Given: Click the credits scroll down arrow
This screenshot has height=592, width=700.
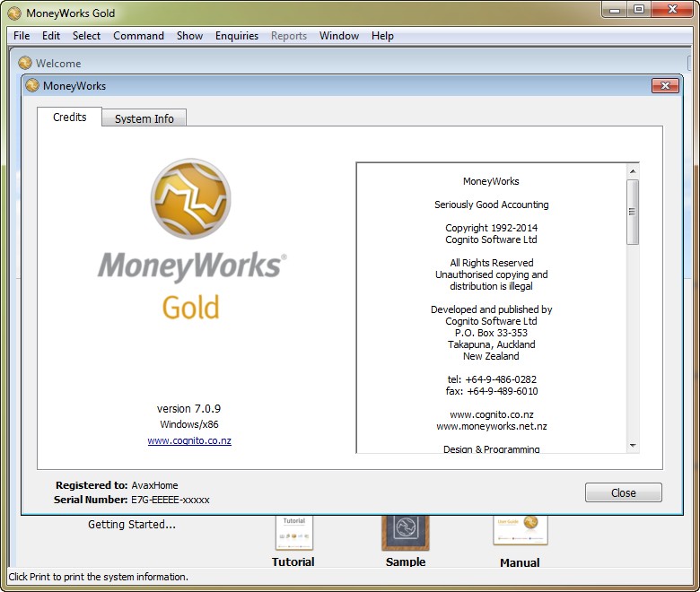Looking at the screenshot, I should click(632, 445).
